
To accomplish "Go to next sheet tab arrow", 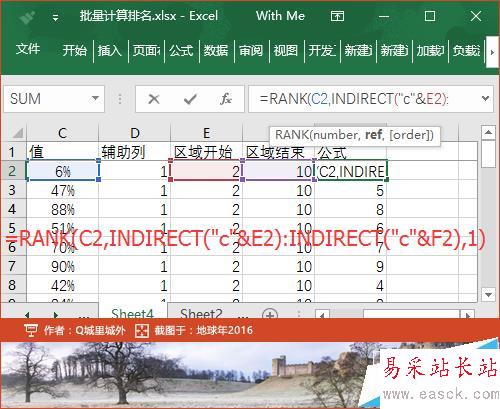I will click(56, 315).
